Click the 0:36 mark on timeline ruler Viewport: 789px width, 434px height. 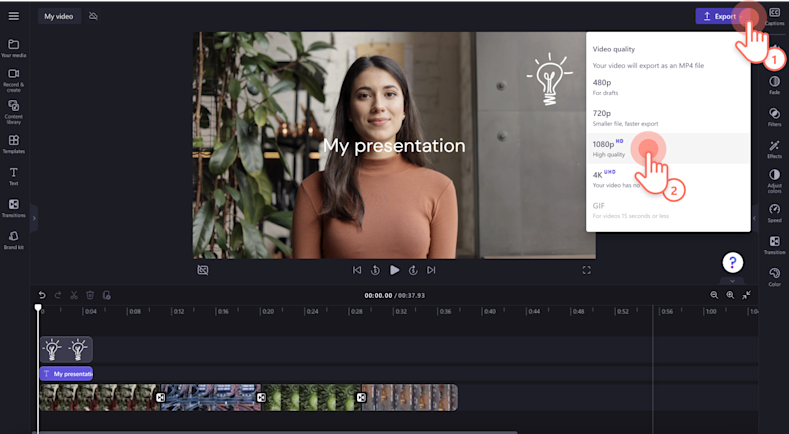[445, 312]
